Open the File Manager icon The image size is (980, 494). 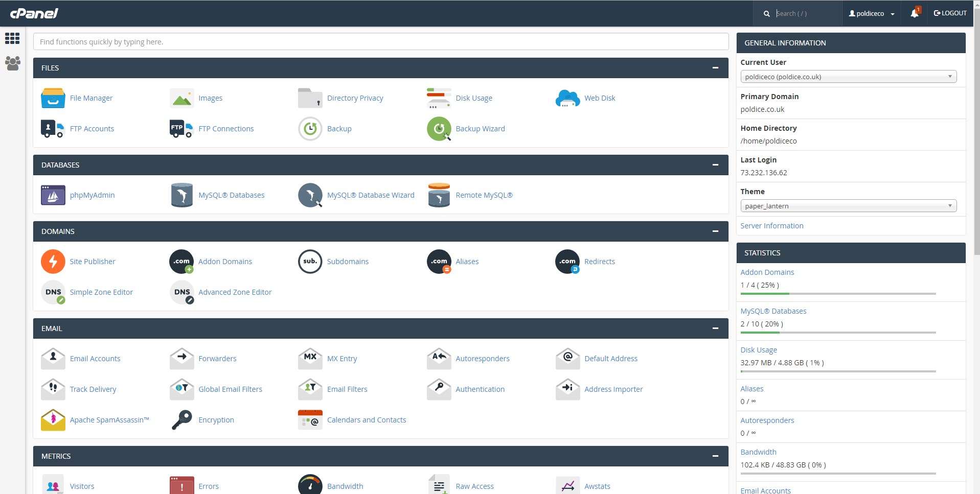(53, 98)
